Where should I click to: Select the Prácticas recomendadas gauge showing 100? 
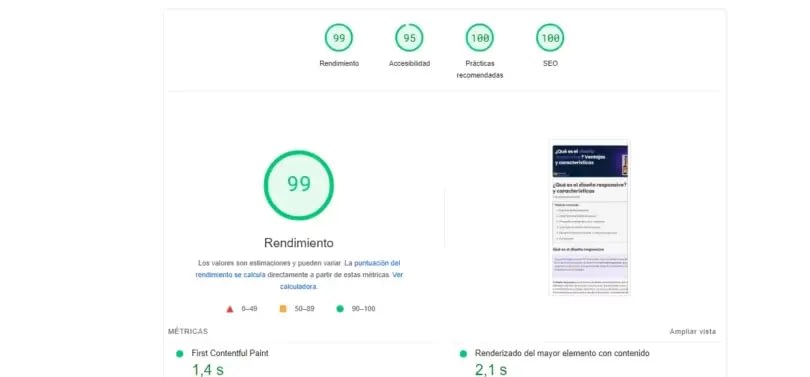pos(479,38)
